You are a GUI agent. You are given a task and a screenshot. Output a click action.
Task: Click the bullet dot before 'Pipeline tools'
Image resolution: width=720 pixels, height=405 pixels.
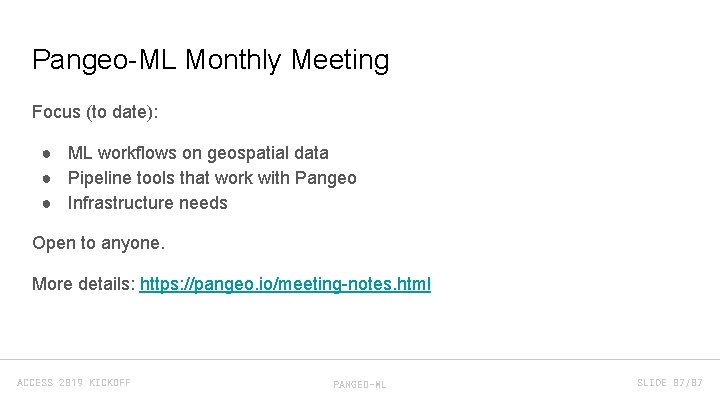pyautogui.click(x=47, y=178)
